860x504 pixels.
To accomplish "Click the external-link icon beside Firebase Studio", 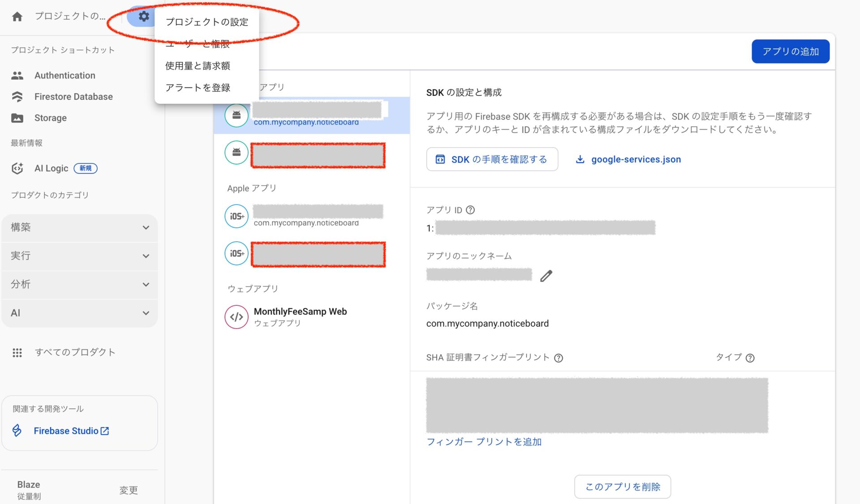I will click(105, 431).
